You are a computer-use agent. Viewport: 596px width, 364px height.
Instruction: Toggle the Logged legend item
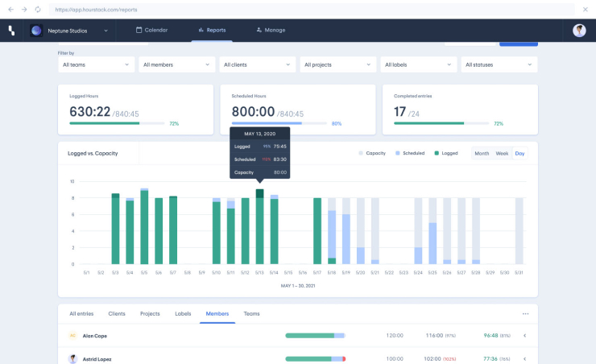point(446,153)
